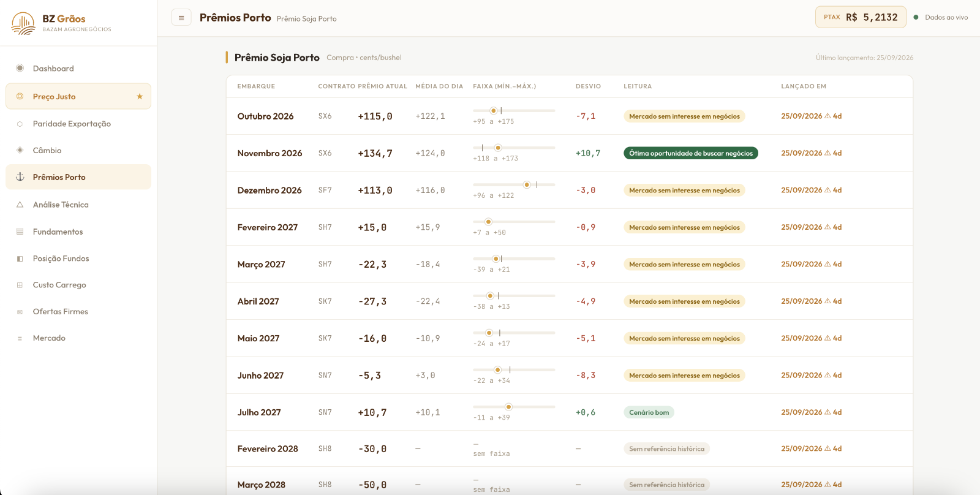This screenshot has height=495, width=980.
Task: Click the Posição Fundos icon
Action: (x=20, y=259)
